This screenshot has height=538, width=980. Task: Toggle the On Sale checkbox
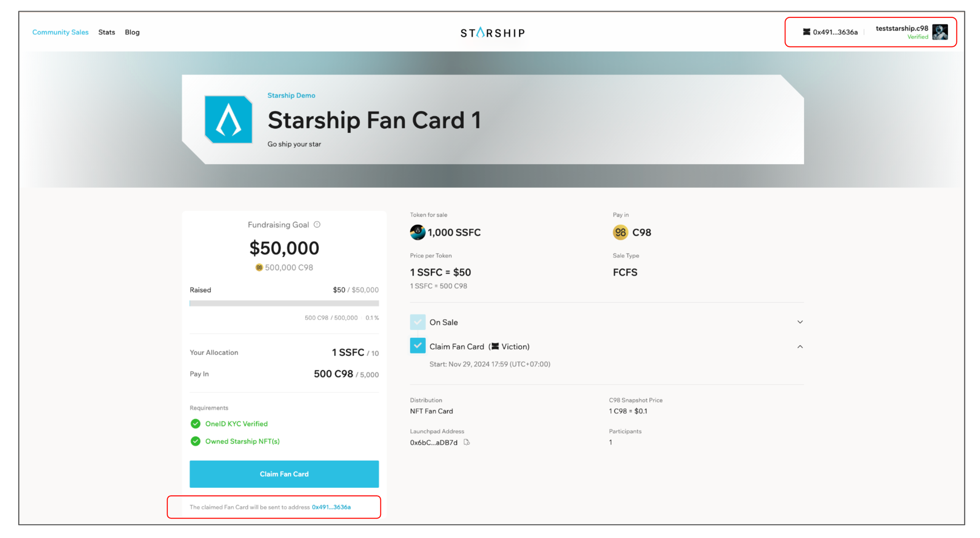click(x=417, y=322)
